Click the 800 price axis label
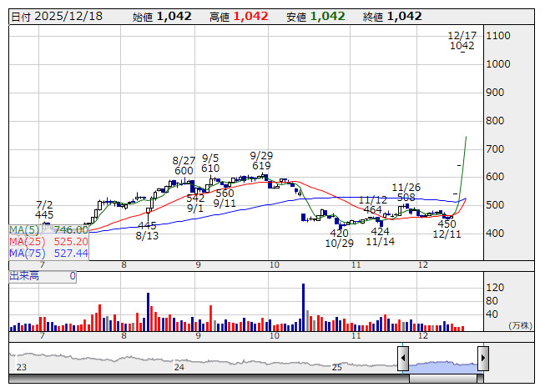This screenshot has width=545, height=392. click(x=495, y=121)
